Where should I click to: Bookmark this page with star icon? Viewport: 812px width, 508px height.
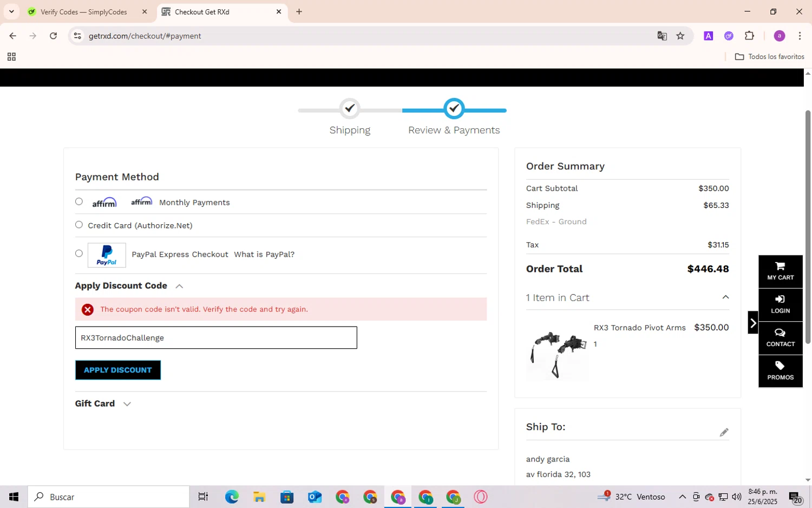[680, 36]
